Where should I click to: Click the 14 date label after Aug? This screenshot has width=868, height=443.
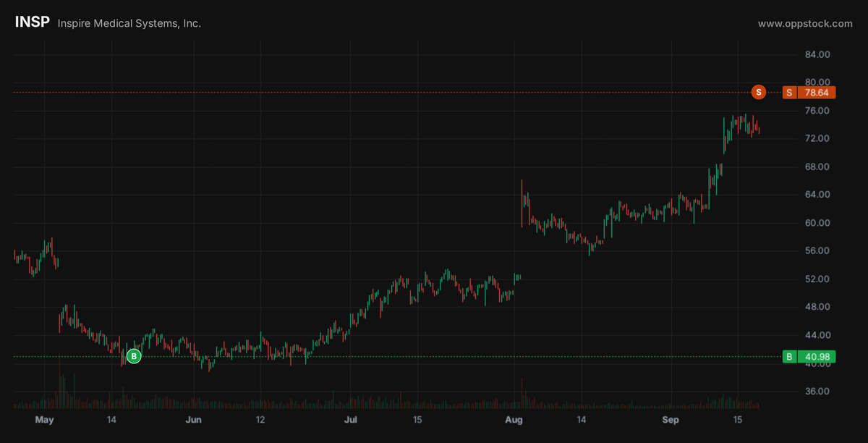coord(580,420)
